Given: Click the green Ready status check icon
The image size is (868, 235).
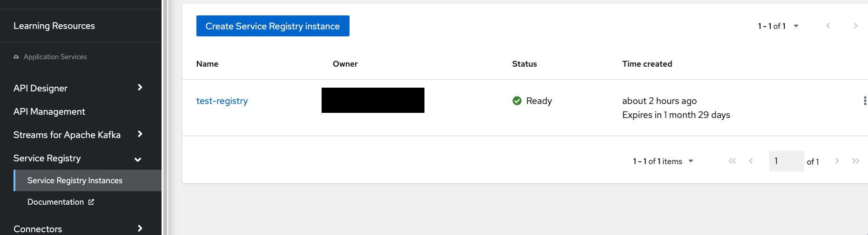Looking at the screenshot, I should click(517, 101).
